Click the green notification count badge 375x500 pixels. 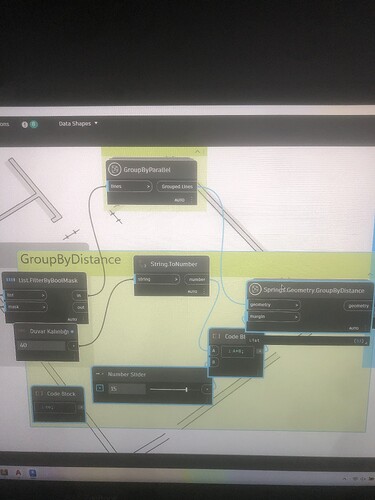click(33, 124)
